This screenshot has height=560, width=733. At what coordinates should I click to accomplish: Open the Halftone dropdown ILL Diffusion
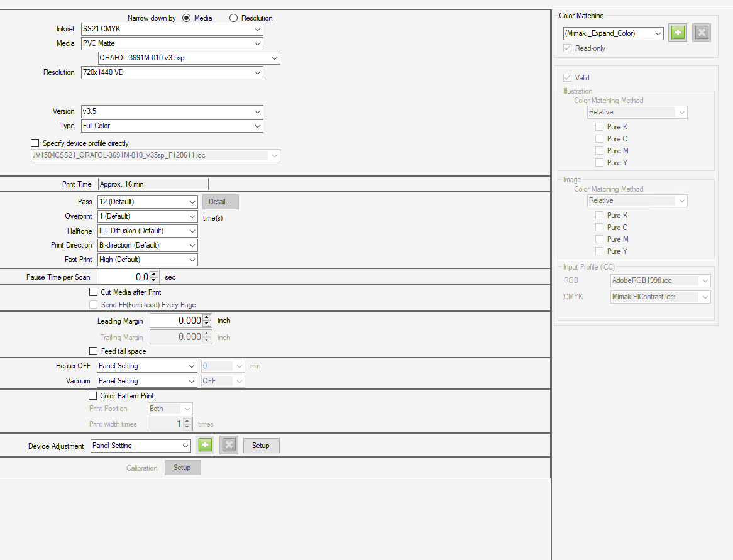pyautogui.click(x=147, y=231)
